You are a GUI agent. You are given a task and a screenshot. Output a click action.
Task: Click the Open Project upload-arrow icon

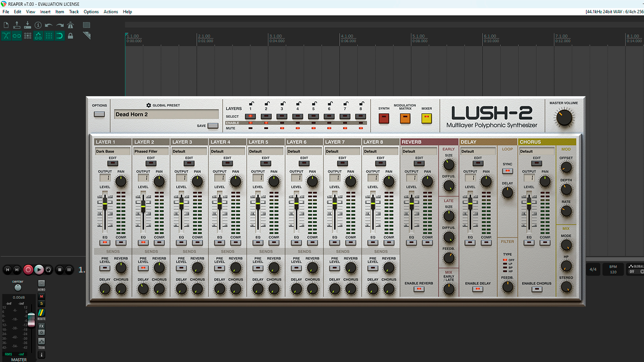point(17,25)
